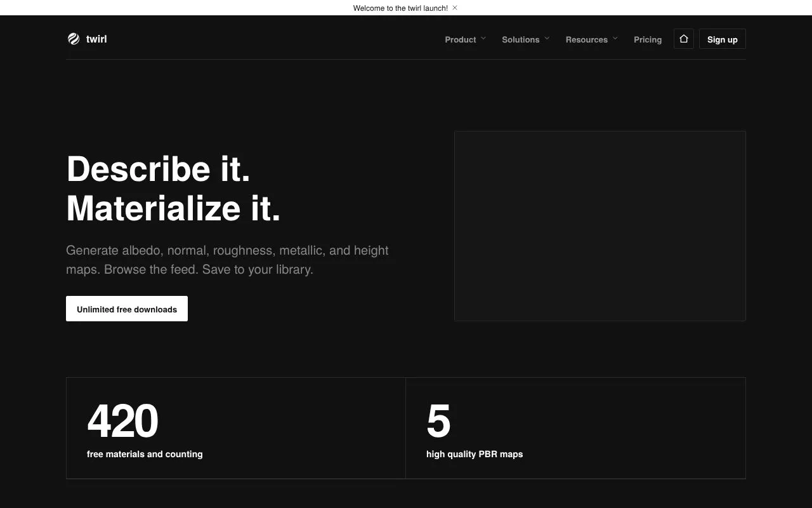Click the twirl brand name

point(96,39)
